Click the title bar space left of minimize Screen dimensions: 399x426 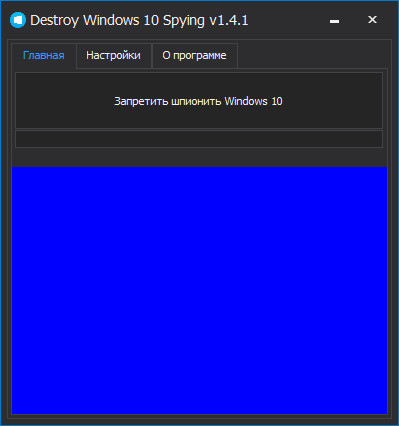click(x=286, y=20)
